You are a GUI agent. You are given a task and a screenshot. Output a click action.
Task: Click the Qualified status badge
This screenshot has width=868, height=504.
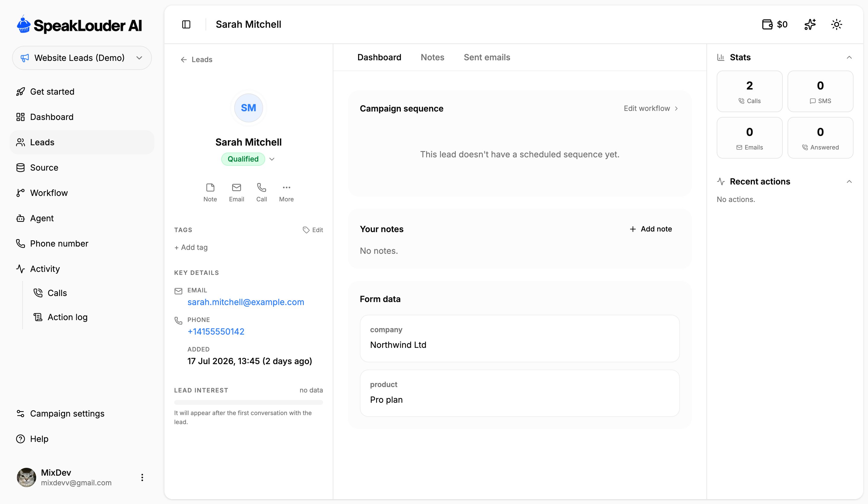[x=243, y=159]
